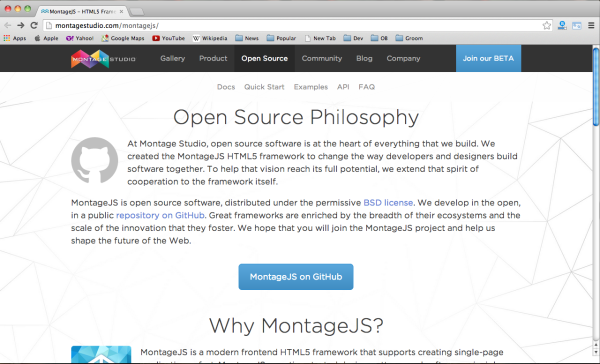Expand the Dev bookmarks folder
This screenshot has height=364, width=600.
[x=353, y=38]
